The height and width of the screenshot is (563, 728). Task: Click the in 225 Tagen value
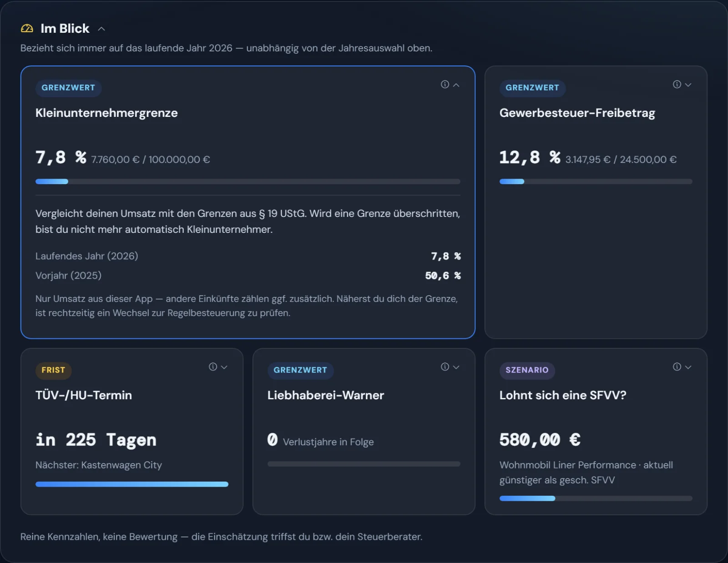pyautogui.click(x=96, y=440)
